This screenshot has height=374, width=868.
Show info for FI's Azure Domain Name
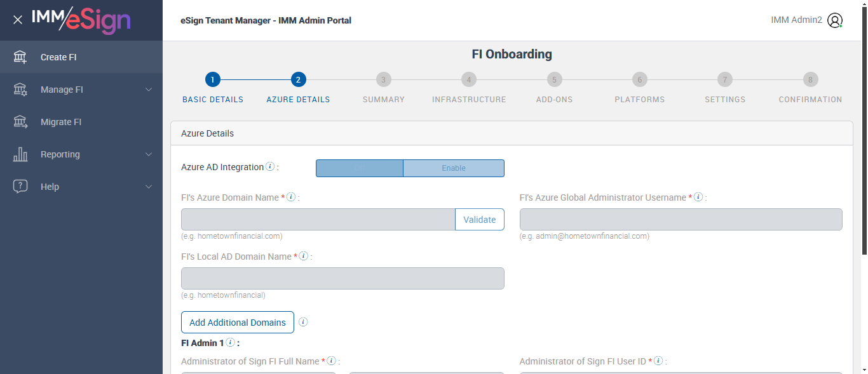pyautogui.click(x=291, y=197)
